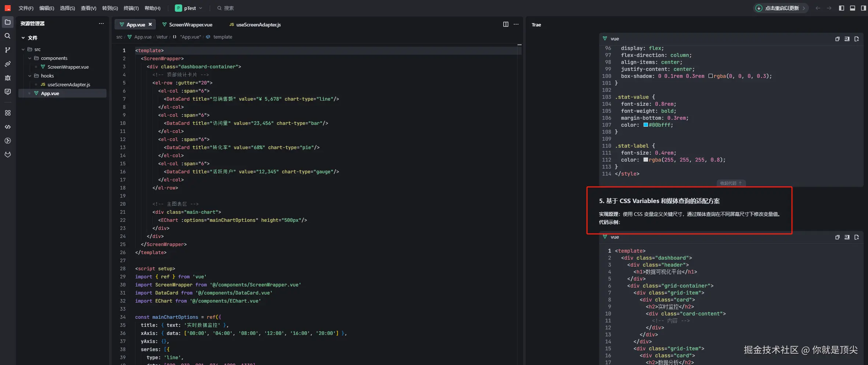Click the #00bfff color swatch

click(645, 125)
